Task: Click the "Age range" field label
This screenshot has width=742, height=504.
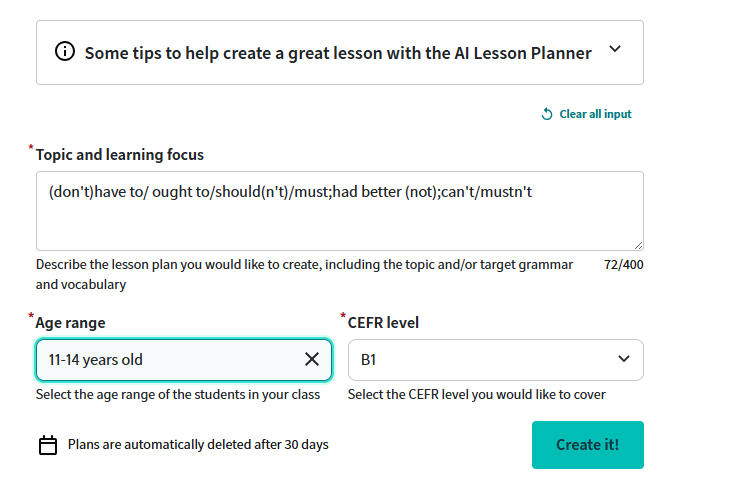Action: (70, 323)
